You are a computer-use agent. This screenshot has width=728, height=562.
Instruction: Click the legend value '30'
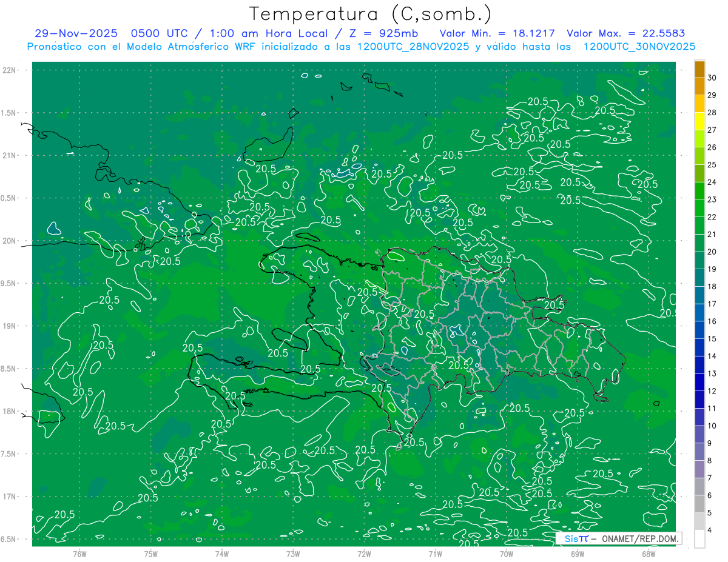coord(712,78)
